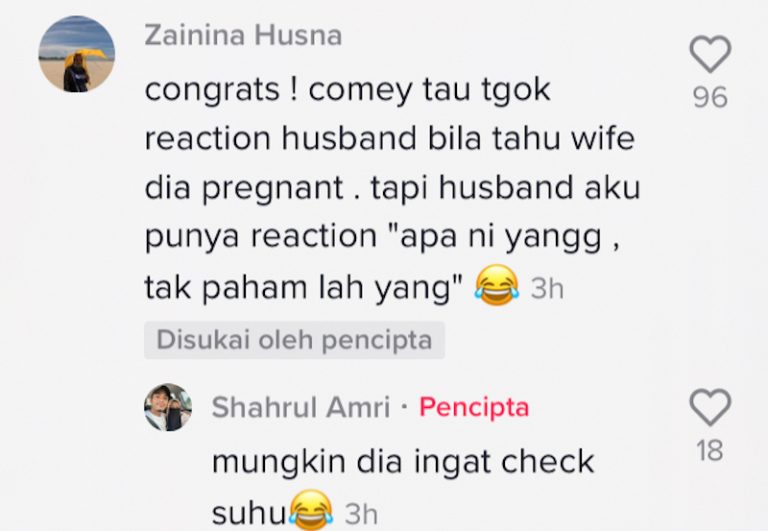Viewport: 768px width, 531px height.
Task: Open Zainina Husna's profile picture
Action: [x=77, y=54]
